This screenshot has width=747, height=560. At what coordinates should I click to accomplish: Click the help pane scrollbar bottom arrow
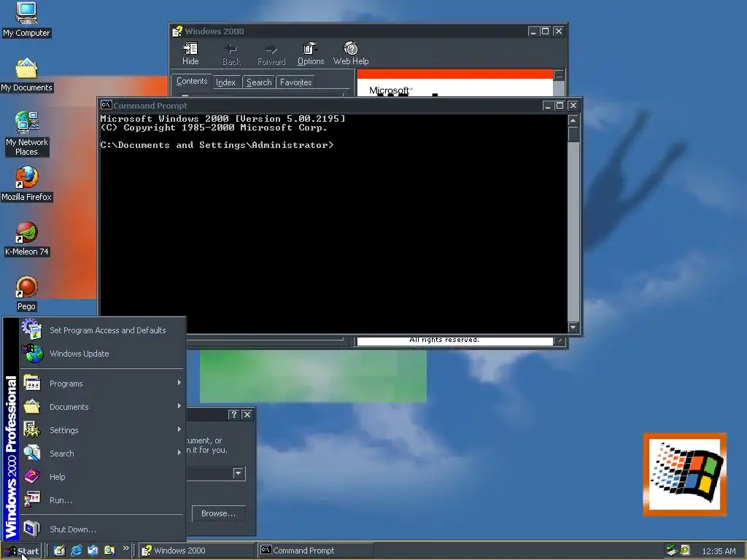coord(559,341)
